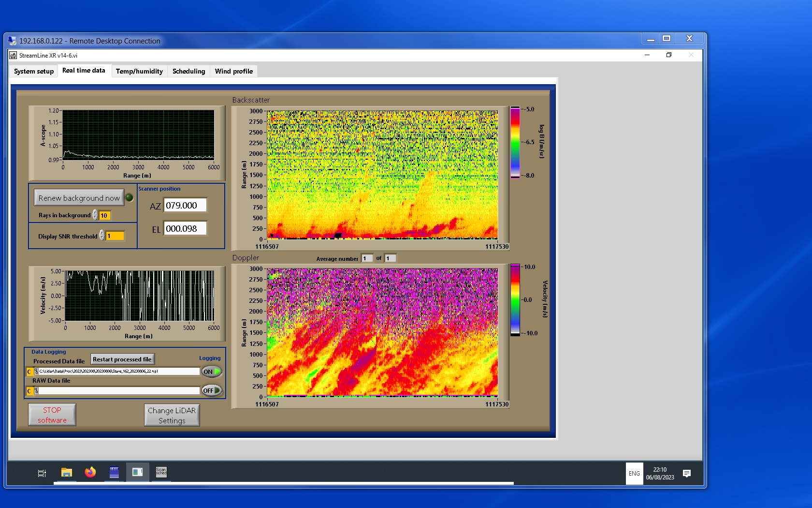The image size is (812, 508).
Task: Click the Change LiDAR Settings button
Action: [172, 415]
